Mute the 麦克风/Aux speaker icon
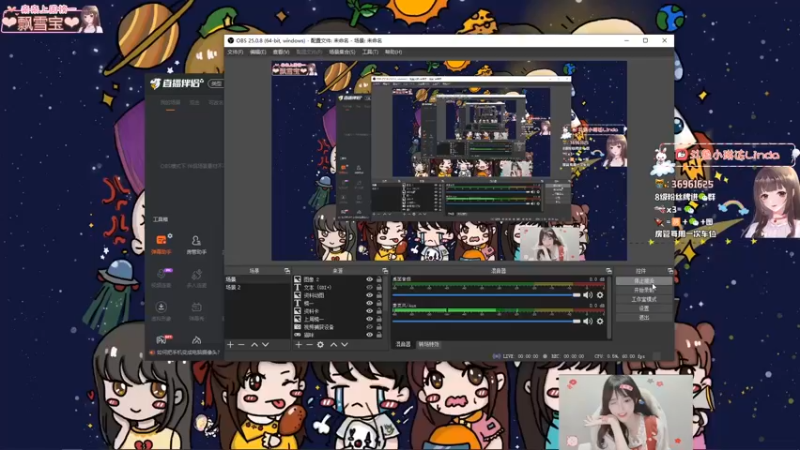This screenshot has height=450, width=800. click(588, 321)
